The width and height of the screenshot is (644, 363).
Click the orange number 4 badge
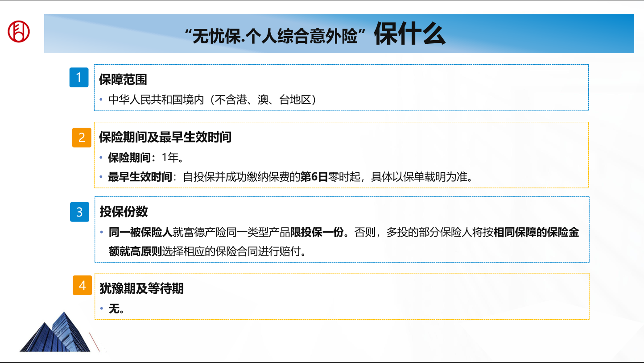pyautogui.click(x=83, y=285)
